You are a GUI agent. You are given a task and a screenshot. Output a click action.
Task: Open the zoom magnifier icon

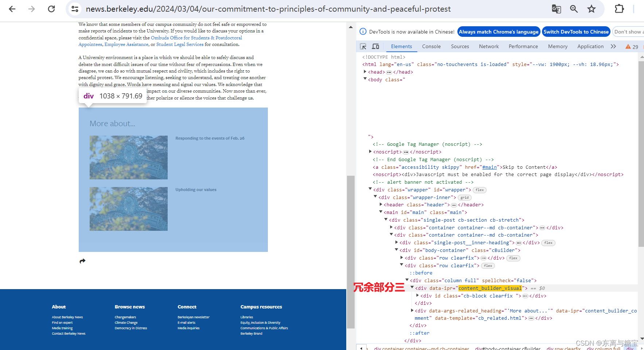click(574, 9)
